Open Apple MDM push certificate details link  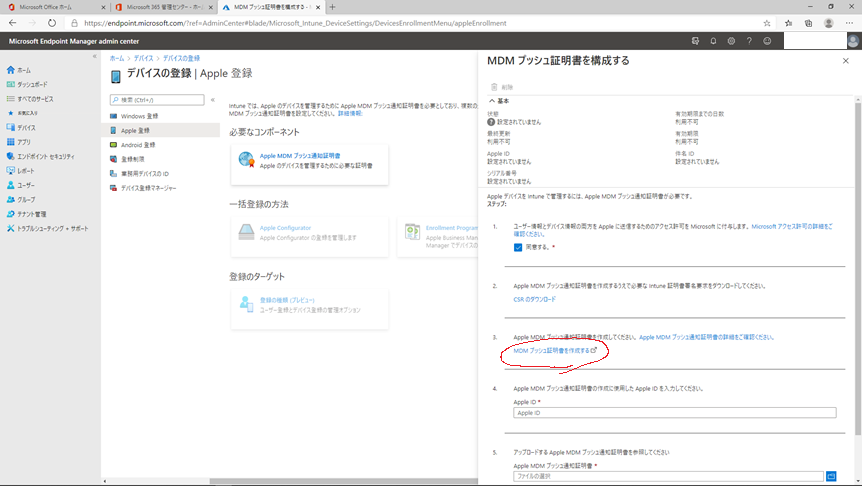click(x=706, y=337)
